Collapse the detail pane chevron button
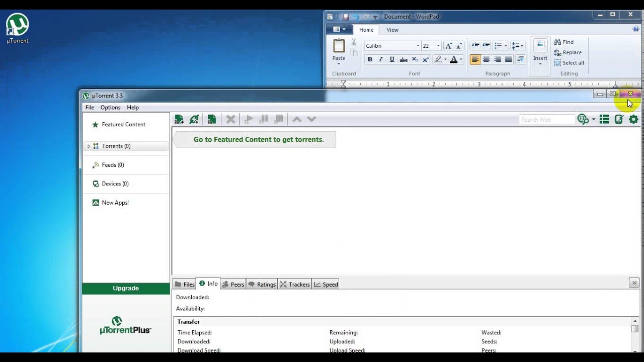 [634, 283]
